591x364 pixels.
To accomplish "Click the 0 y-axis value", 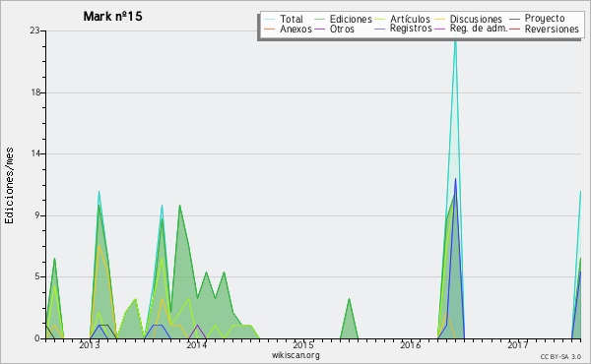I will coord(37,338).
